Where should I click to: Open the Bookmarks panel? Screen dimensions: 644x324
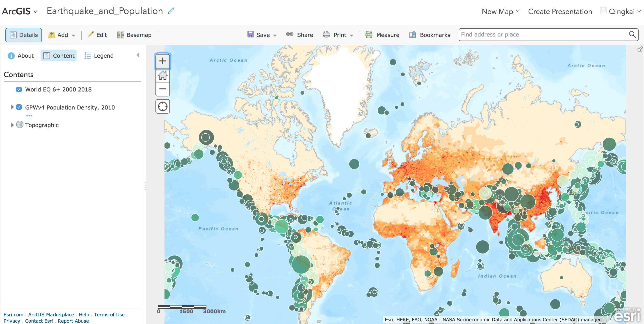pyautogui.click(x=430, y=35)
